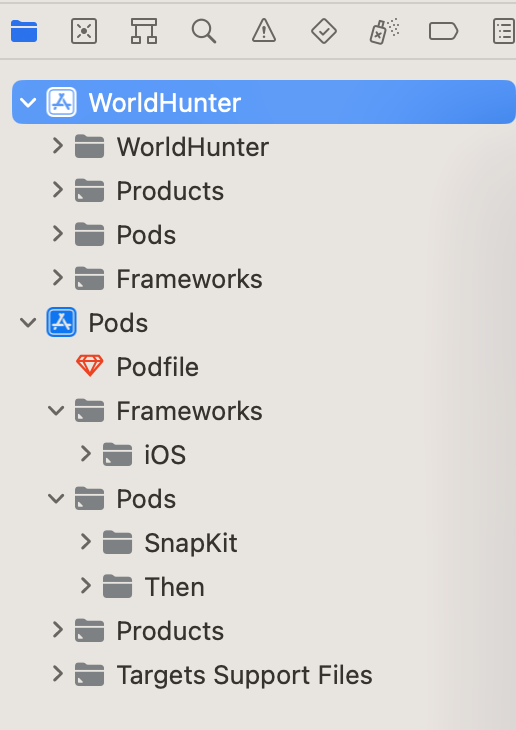
Task: Click the folder icon beside SnapKit
Action: click(117, 542)
